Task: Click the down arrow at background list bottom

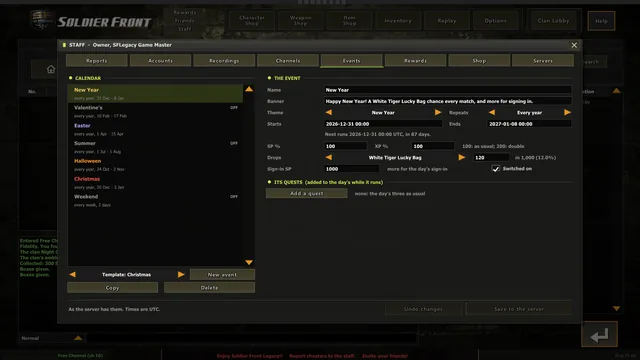Action: (x=616, y=309)
